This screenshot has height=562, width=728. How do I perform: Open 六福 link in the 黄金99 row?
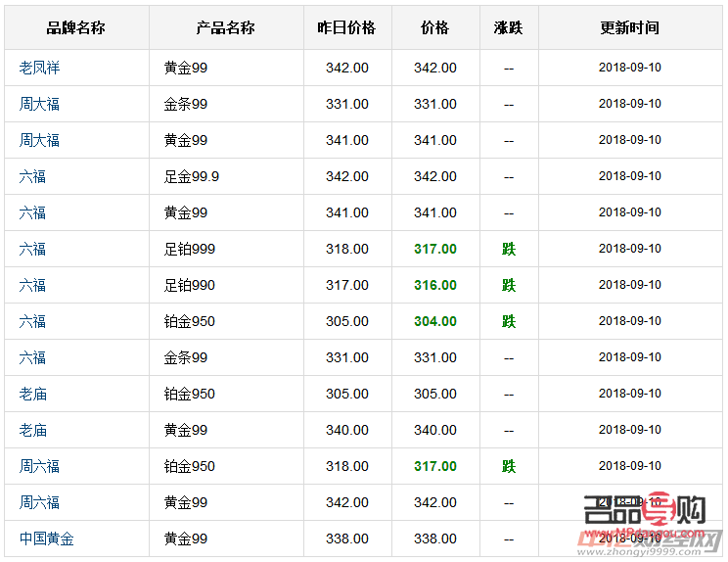(x=32, y=212)
